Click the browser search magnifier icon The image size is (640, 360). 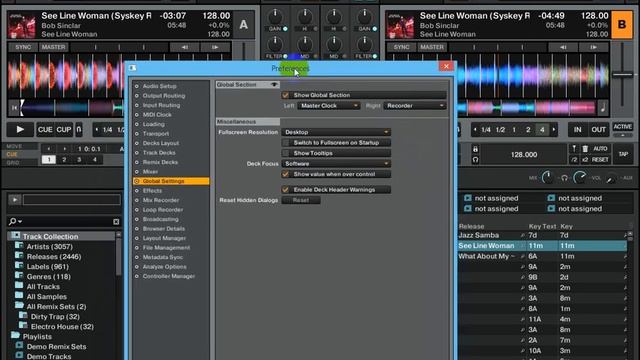coord(13,221)
